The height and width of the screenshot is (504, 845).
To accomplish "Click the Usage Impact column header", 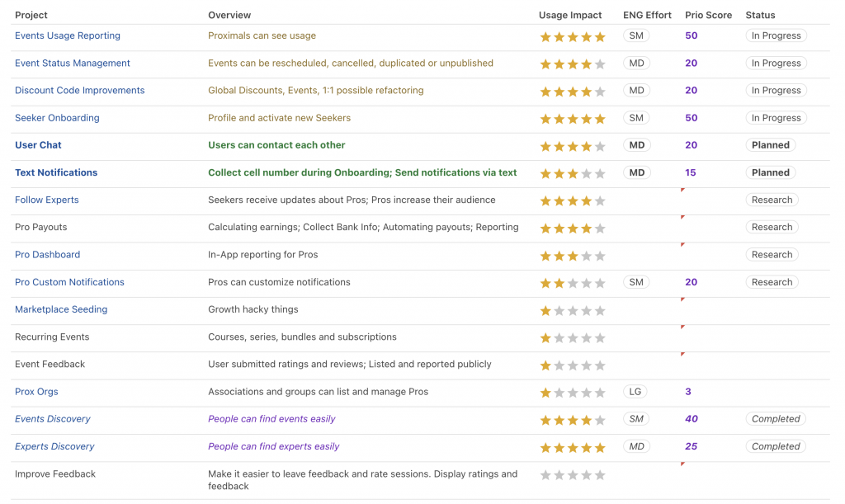I will click(570, 15).
